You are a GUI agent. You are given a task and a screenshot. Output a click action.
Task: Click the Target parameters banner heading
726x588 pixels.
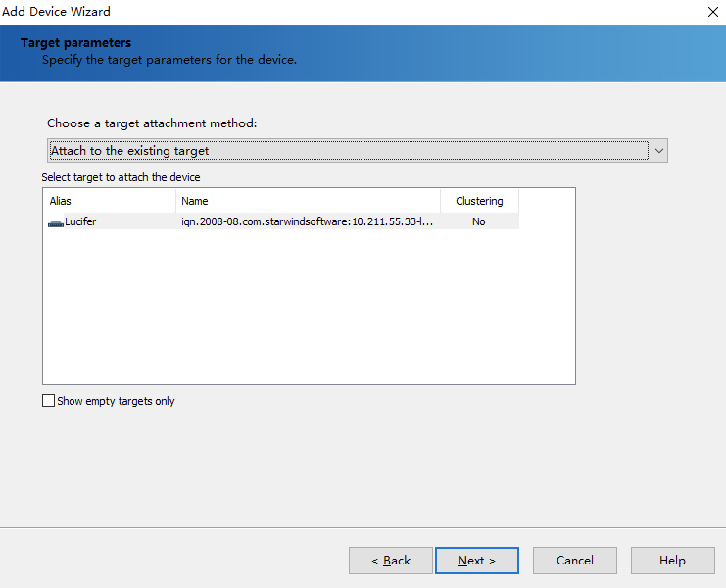point(75,43)
